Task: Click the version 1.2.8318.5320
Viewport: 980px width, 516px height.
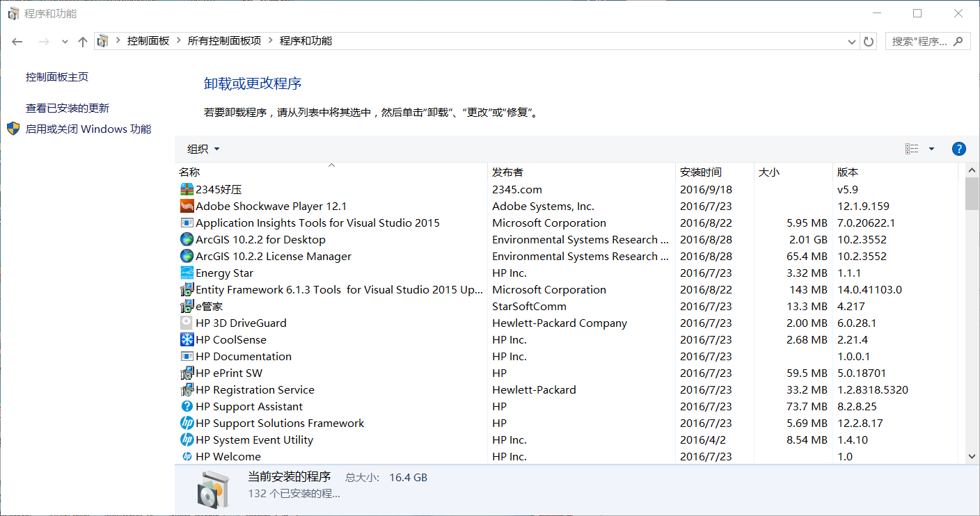Action: (x=873, y=389)
